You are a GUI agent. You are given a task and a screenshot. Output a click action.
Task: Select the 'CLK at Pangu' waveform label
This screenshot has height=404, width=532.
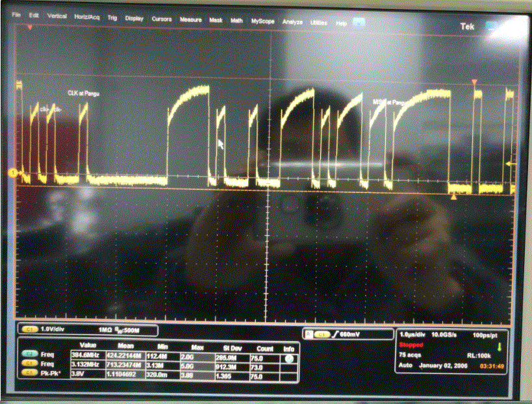tap(83, 94)
